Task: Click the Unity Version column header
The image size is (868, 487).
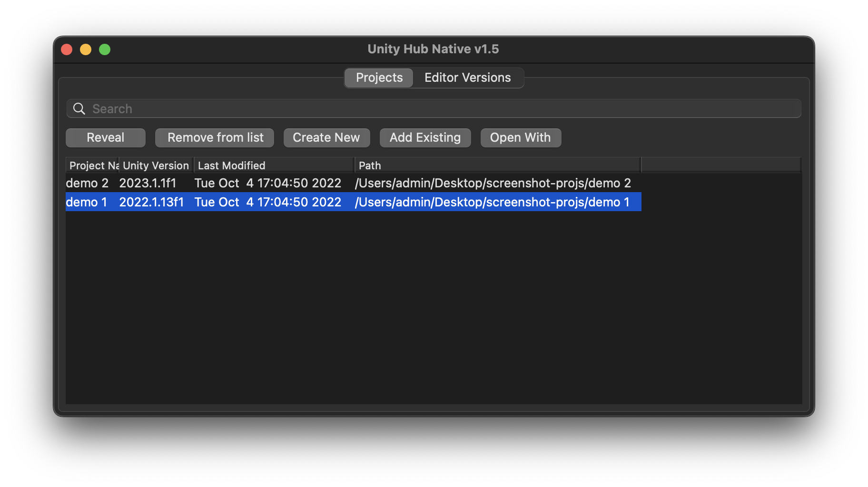Action: coord(156,165)
